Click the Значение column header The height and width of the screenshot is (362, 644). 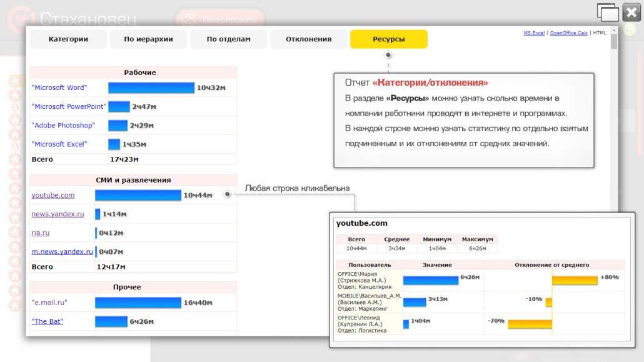pos(437,265)
